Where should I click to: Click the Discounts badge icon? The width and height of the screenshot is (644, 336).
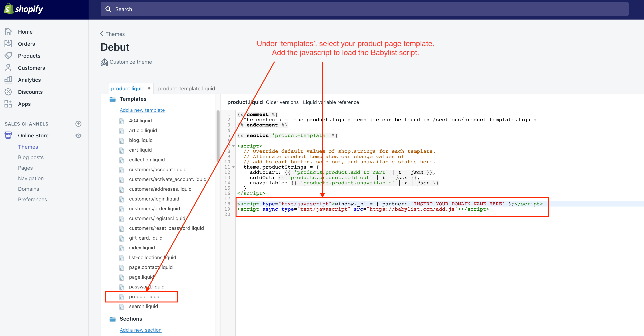(x=8, y=92)
